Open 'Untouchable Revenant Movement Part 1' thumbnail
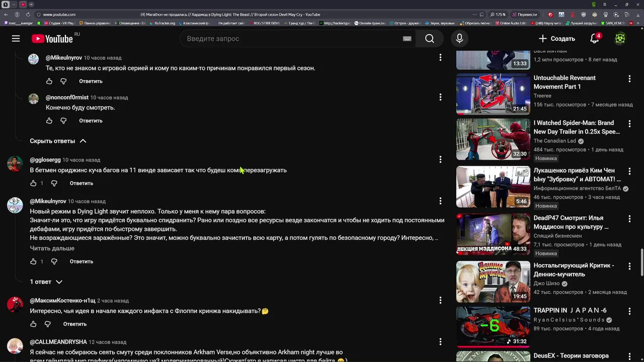 click(493, 94)
